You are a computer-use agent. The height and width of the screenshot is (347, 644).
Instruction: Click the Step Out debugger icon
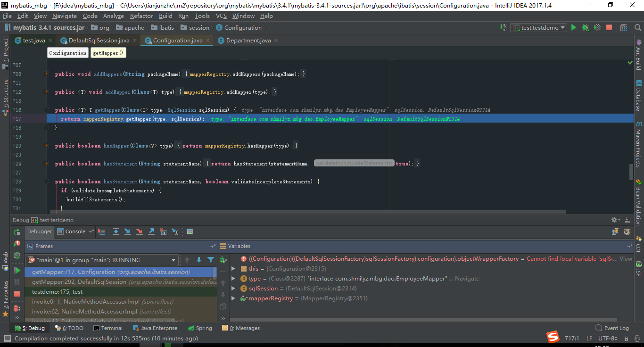click(151, 231)
